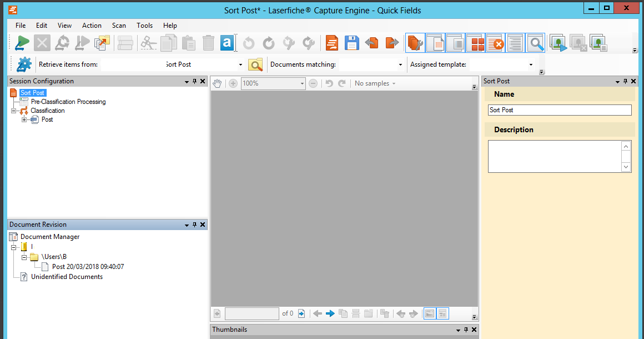Click the Description text box
Screen dimensions: 644x339
(554, 156)
